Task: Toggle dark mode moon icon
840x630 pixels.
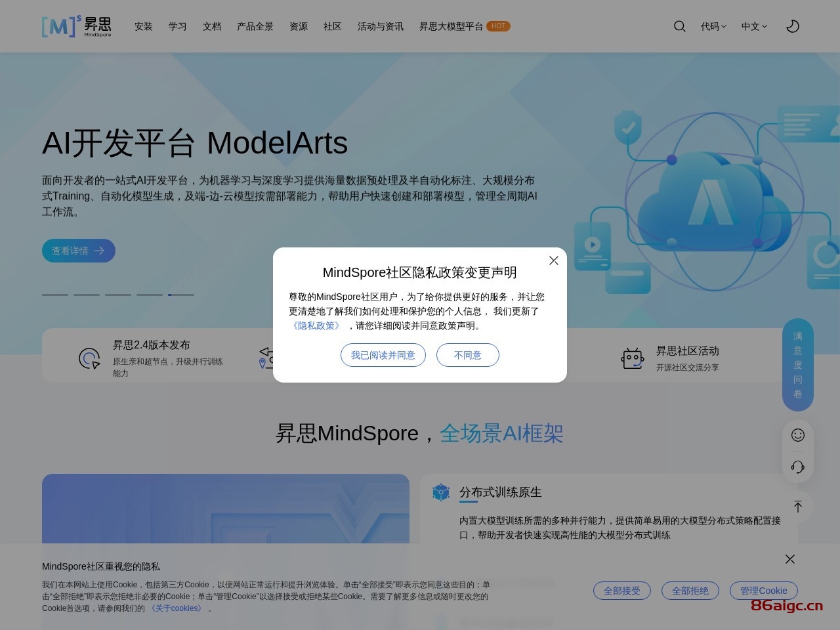Action: (x=793, y=26)
